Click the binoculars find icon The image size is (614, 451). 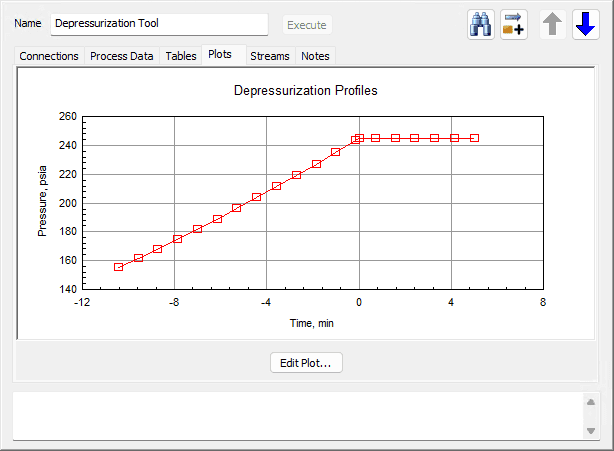(480, 25)
